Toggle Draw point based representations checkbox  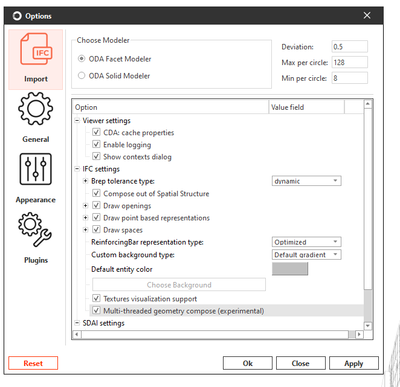click(96, 218)
